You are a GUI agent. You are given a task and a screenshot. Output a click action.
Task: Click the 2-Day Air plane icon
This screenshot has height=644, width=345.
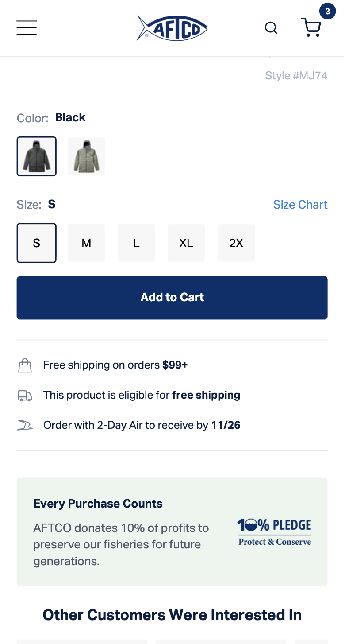(x=25, y=425)
